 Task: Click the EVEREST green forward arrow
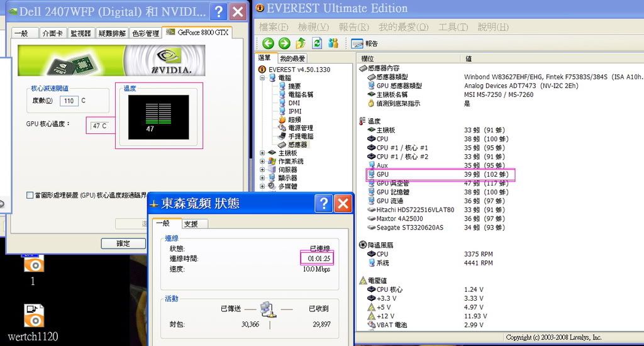pyautogui.click(x=284, y=43)
